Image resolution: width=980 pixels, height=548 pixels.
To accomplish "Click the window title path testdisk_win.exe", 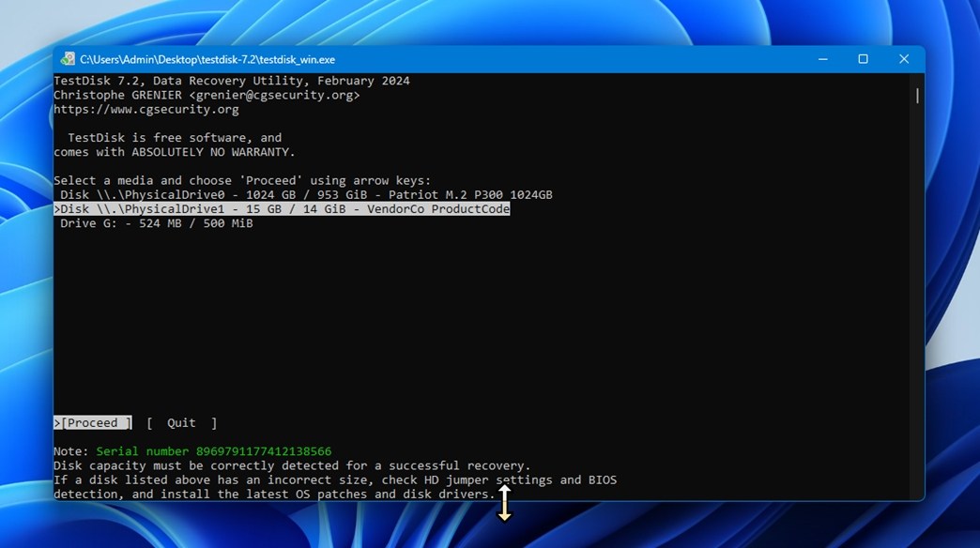I will coord(207,59).
